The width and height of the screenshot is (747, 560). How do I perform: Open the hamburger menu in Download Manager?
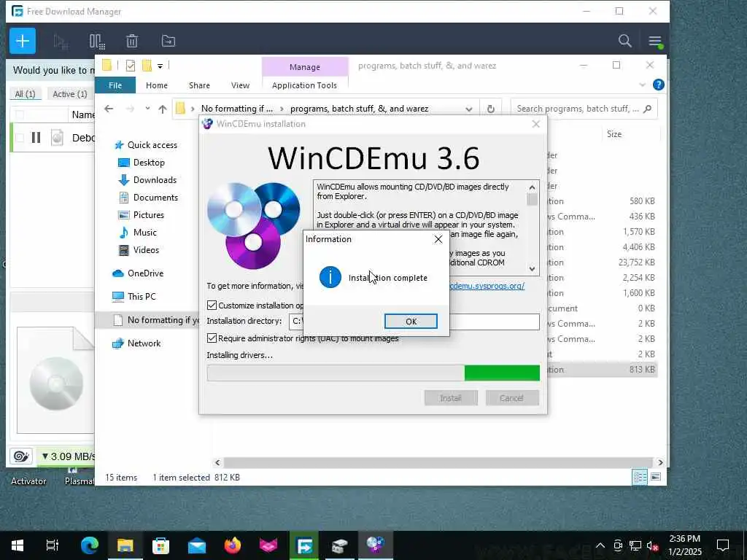pos(655,42)
